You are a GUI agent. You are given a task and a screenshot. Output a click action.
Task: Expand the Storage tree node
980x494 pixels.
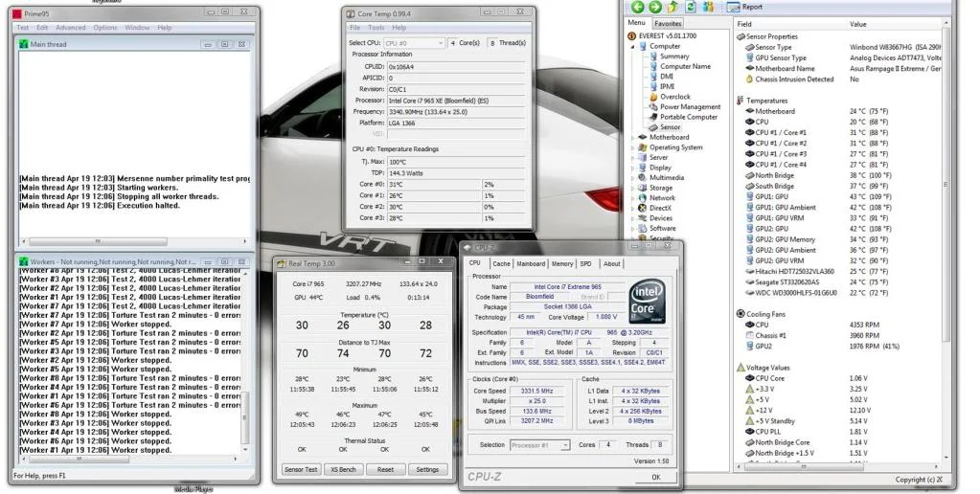(x=632, y=188)
